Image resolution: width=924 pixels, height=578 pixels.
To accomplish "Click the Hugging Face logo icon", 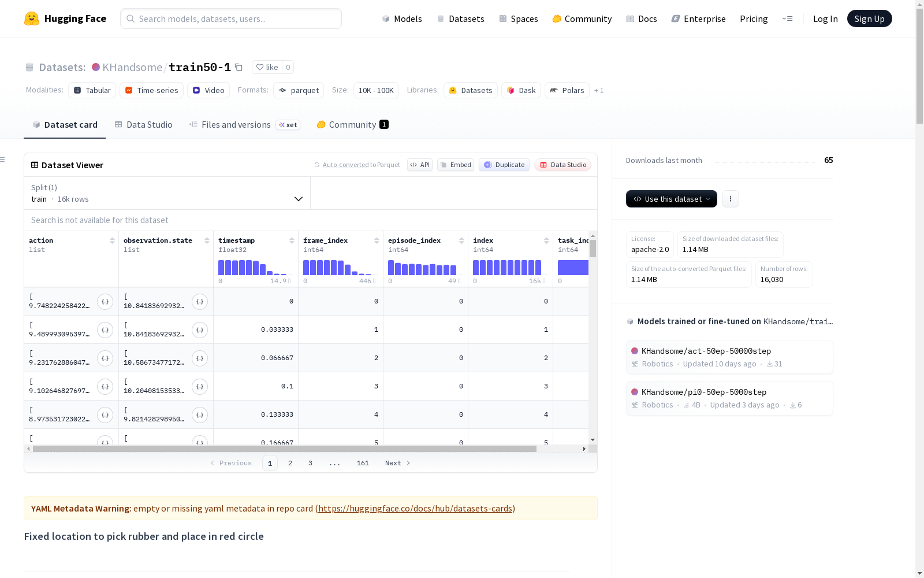I will [32, 18].
